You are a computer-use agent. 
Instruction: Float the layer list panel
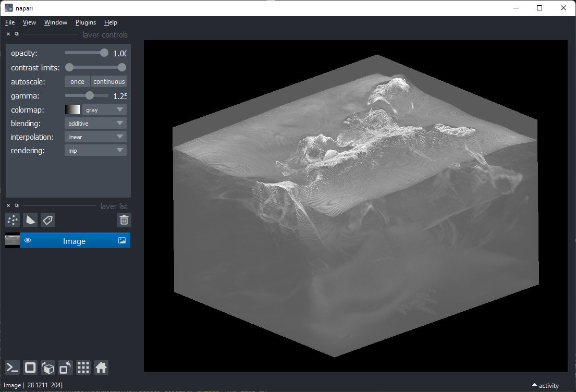click(17, 205)
